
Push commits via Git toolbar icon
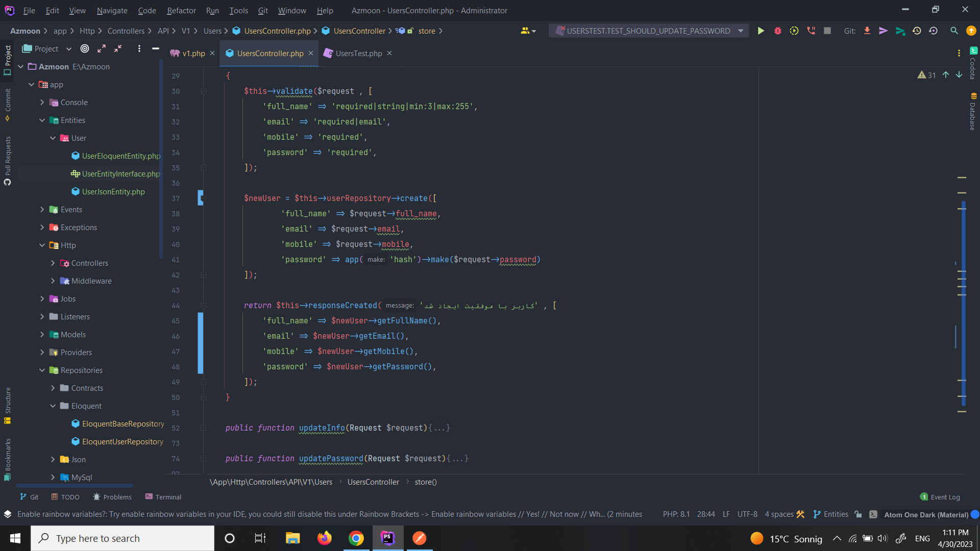click(900, 31)
